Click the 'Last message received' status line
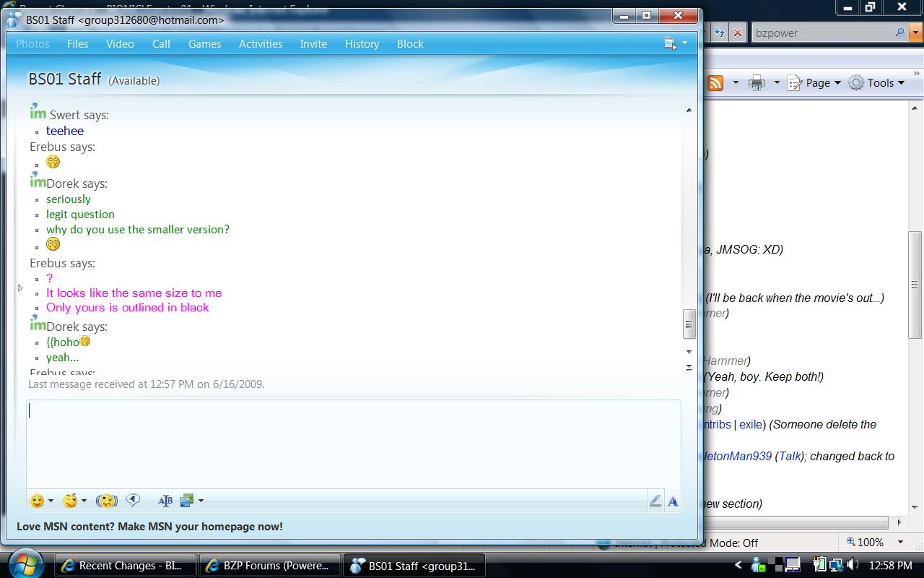 coord(147,384)
